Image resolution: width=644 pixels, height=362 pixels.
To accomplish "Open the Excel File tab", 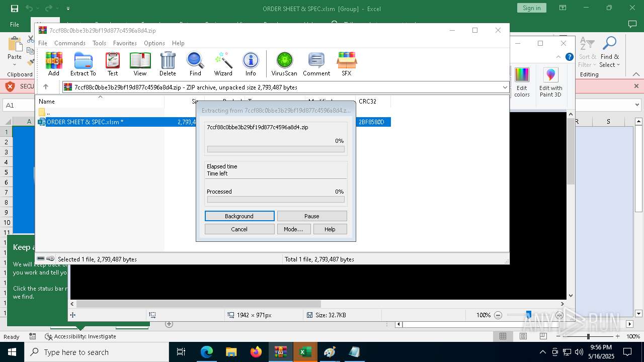I will click(x=15, y=24).
